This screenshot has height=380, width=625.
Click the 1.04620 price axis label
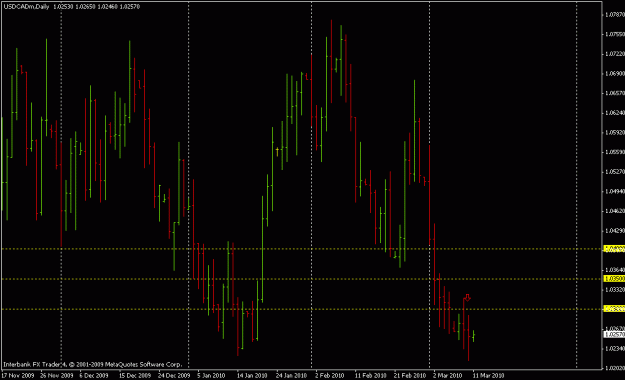pyautogui.click(x=615, y=211)
